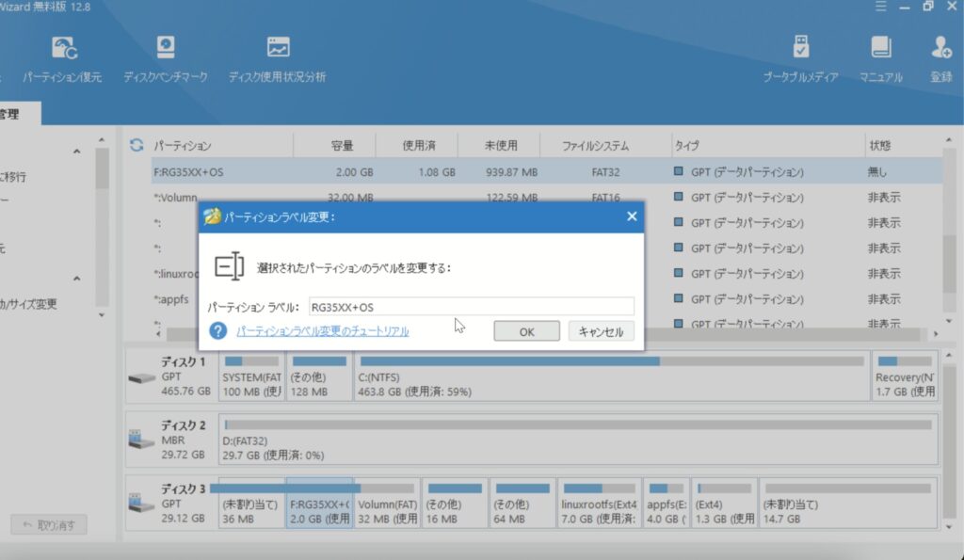The width and height of the screenshot is (964, 560).
Task: Open the ブータブルメディア builder
Action: (800, 59)
